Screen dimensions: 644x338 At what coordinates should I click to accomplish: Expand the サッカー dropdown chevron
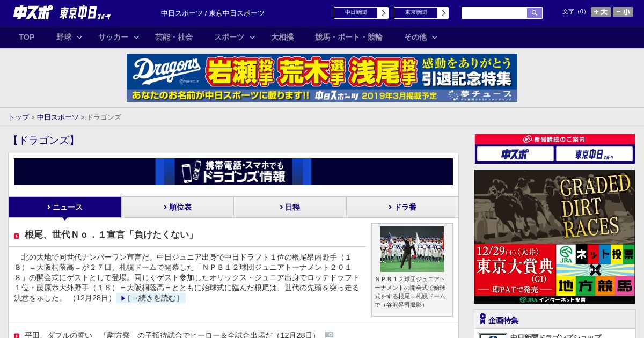tap(136, 37)
